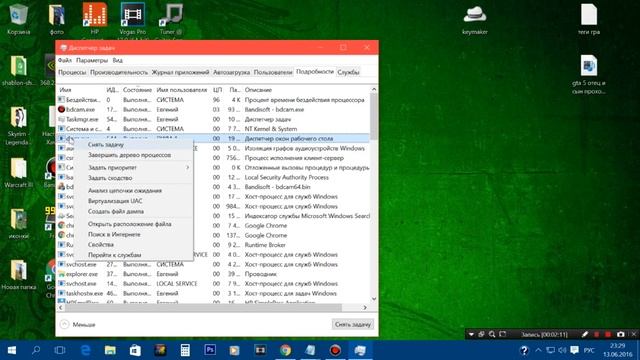Open the фото folder on desktop
The image size is (640, 360).
pyautogui.click(x=57, y=18)
